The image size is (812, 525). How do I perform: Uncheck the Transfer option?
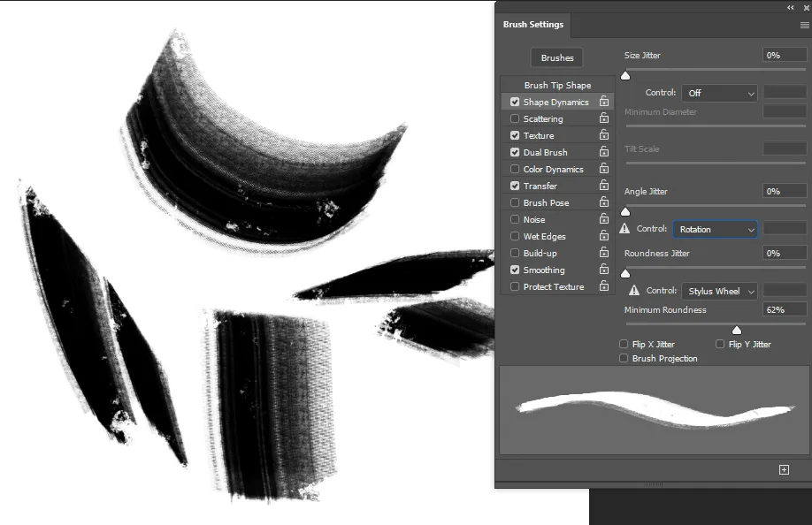click(515, 186)
